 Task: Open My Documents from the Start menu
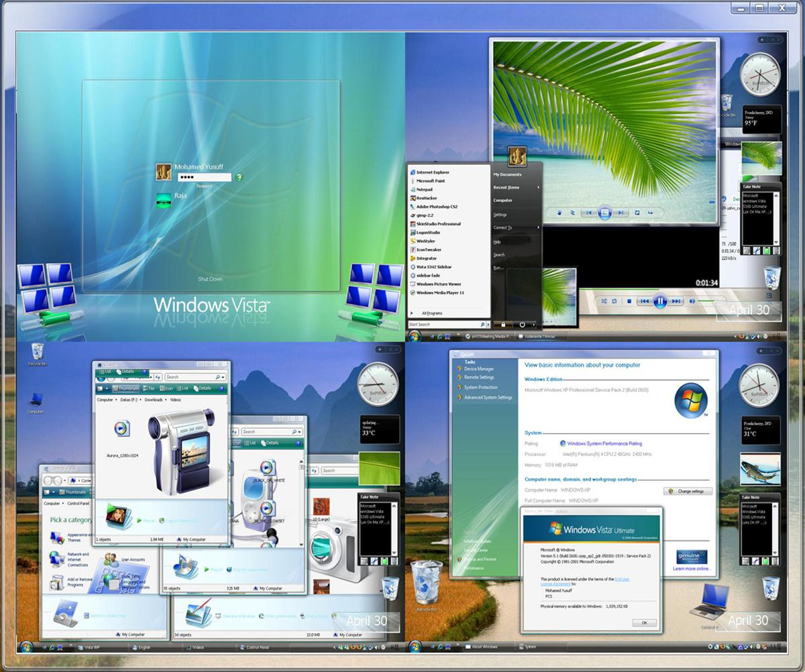coord(507,174)
